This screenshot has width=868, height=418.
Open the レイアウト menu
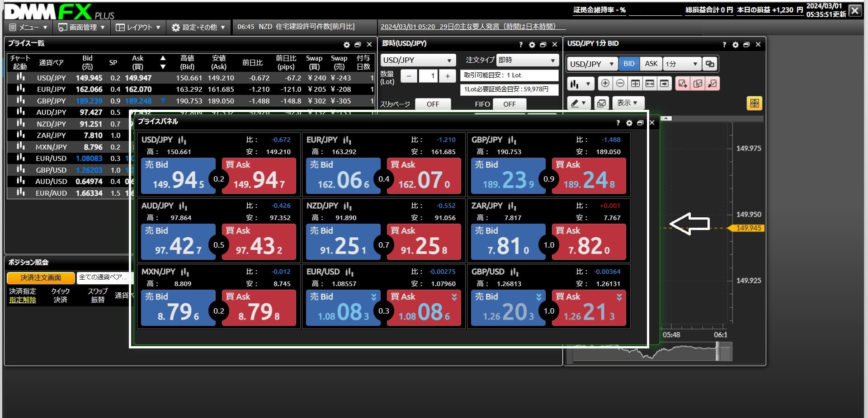138,28
